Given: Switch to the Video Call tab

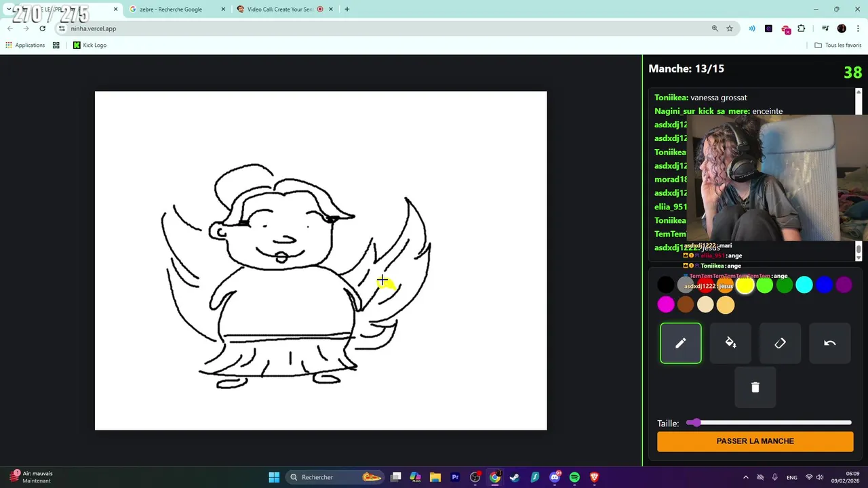Looking at the screenshot, I should (283, 9).
